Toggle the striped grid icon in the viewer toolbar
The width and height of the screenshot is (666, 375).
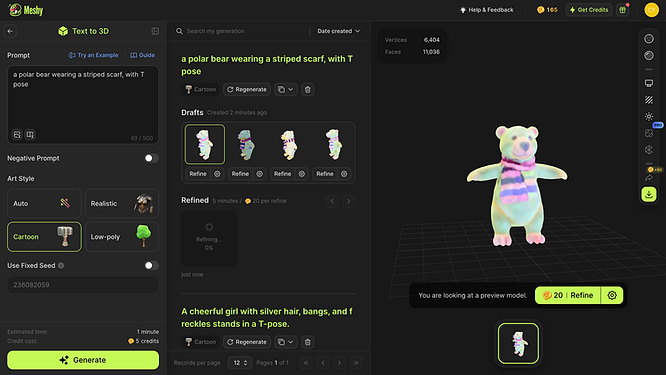pos(649,100)
